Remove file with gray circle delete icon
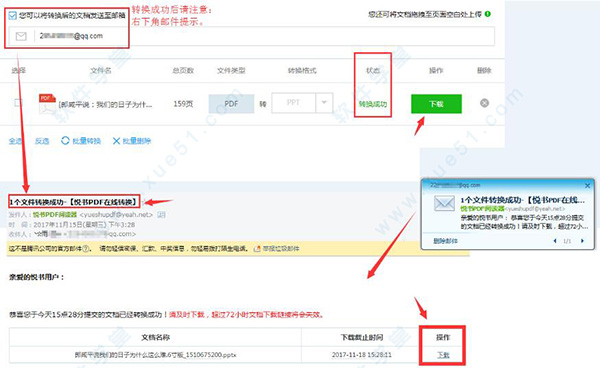Viewport: 600px width, 368px height. tap(484, 103)
